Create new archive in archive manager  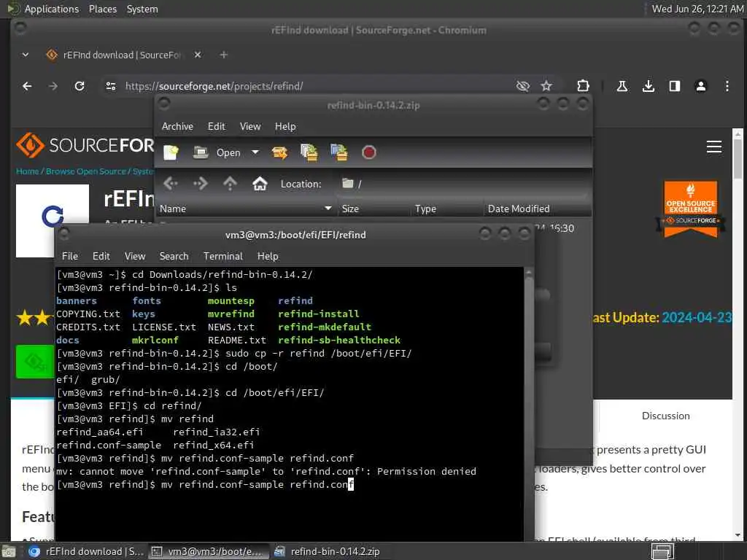click(x=171, y=153)
